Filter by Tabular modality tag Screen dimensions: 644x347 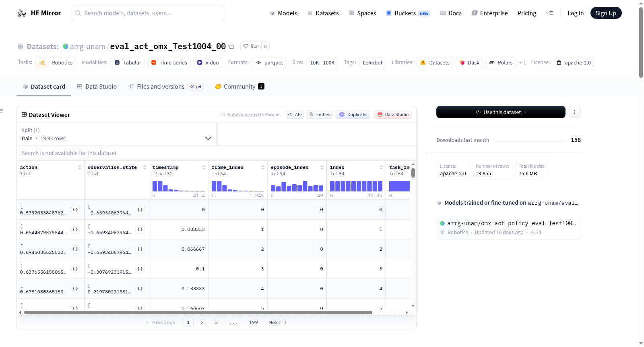(x=128, y=62)
